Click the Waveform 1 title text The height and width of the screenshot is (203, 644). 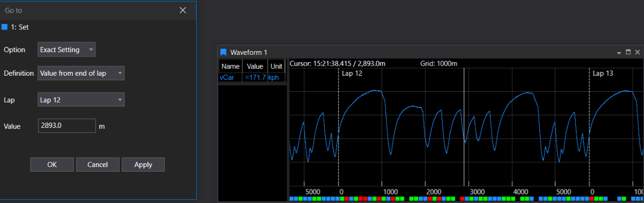[x=248, y=52]
